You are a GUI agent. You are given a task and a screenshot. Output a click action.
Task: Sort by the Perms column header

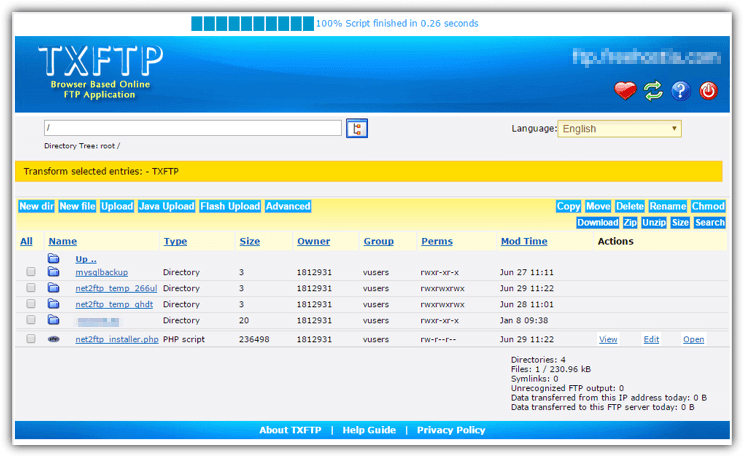click(437, 242)
